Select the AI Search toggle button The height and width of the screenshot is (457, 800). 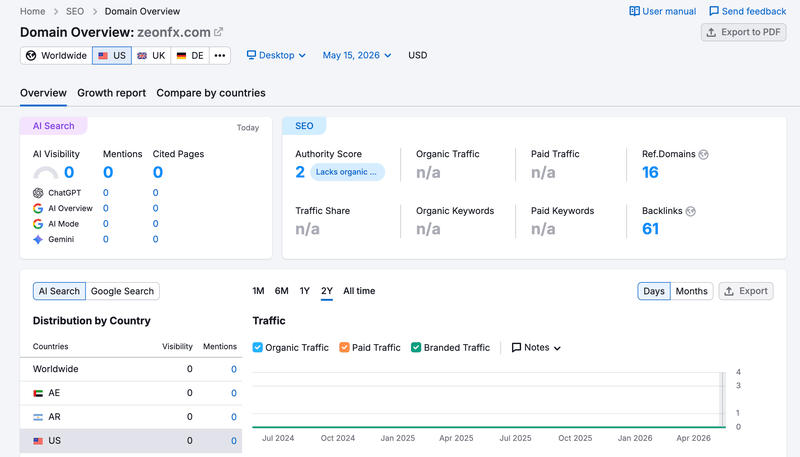click(x=59, y=291)
